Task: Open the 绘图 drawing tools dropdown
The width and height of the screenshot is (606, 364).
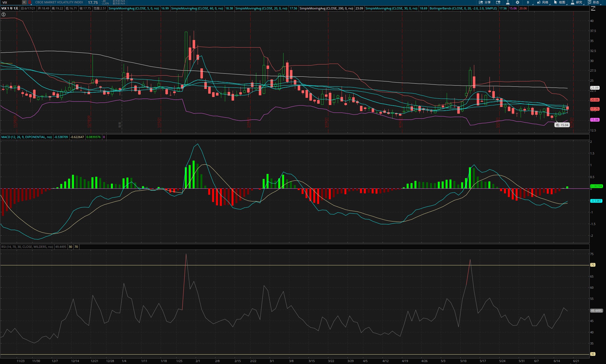Action: point(560,2)
